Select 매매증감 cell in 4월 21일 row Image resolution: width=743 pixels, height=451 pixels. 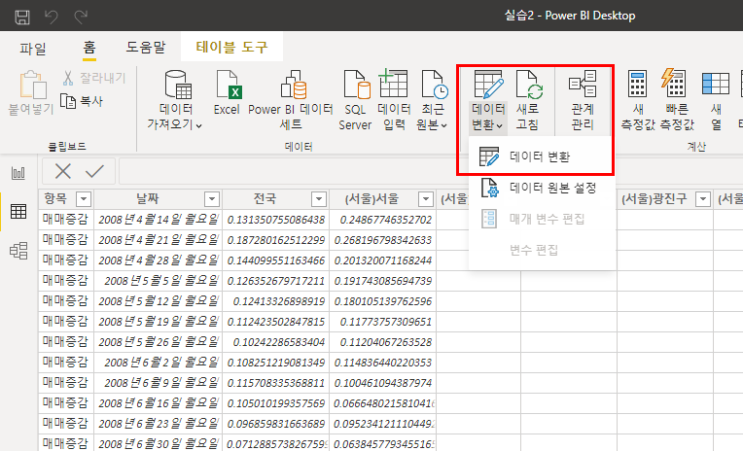click(x=66, y=240)
